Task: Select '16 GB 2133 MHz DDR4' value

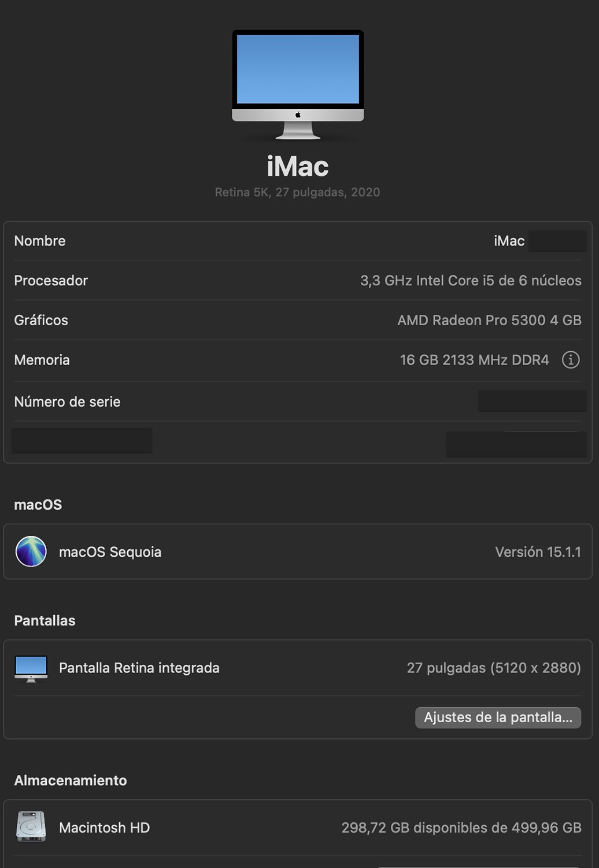Action: (474, 360)
